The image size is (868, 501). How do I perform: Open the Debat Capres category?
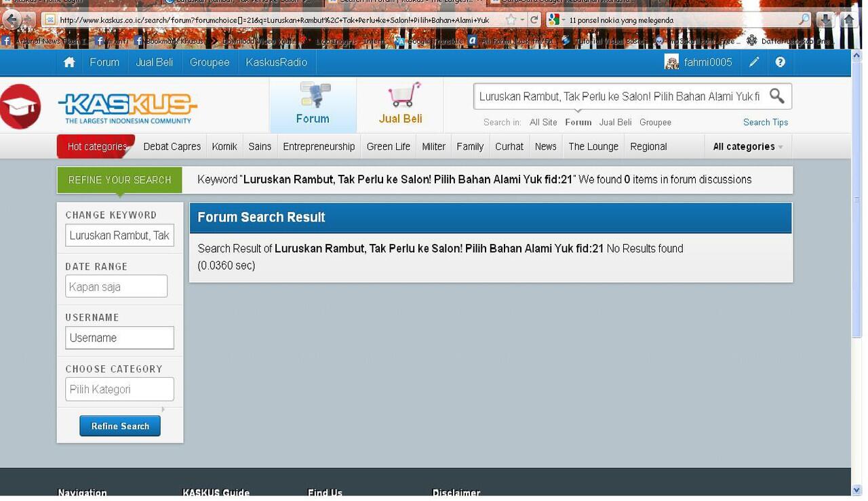(172, 146)
